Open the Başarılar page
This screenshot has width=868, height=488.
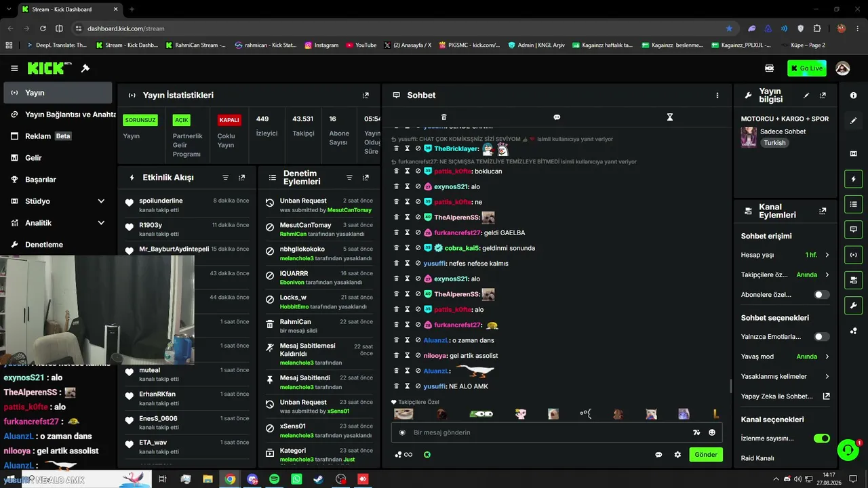point(58,180)
